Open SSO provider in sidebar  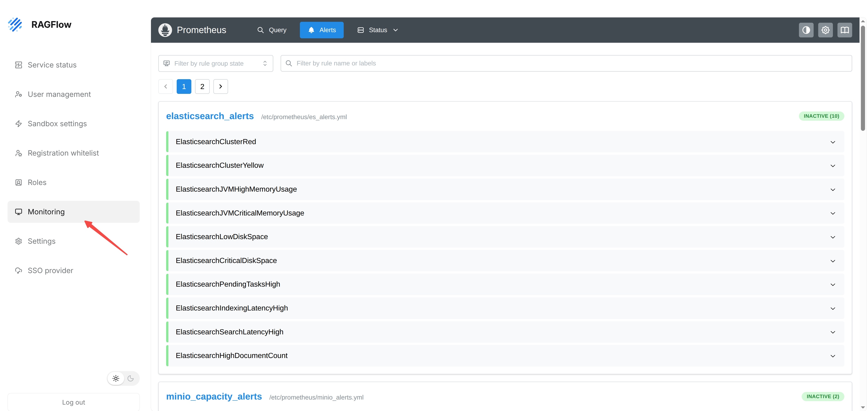click(73, 271)
